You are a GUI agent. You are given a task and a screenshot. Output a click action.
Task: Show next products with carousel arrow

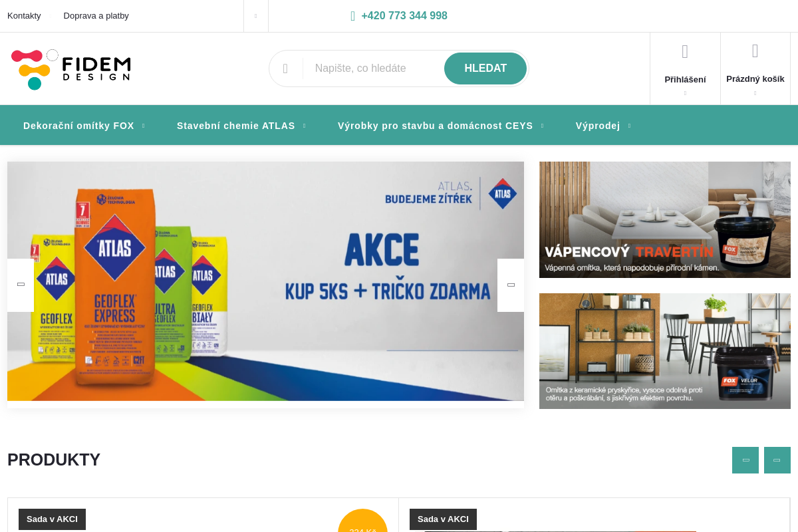pos(777,460)
